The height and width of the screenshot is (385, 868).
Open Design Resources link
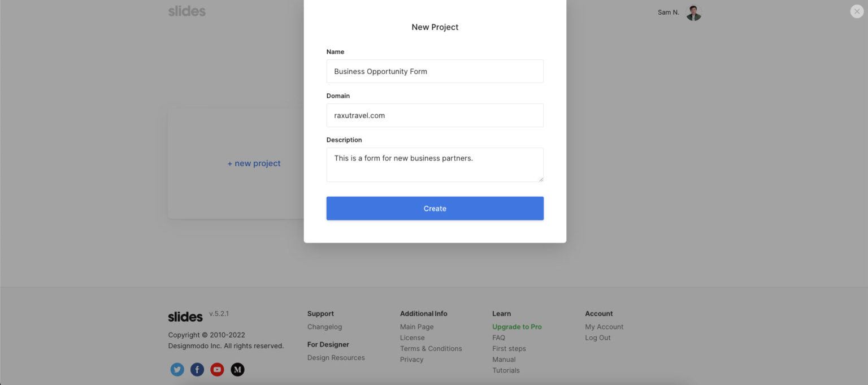click(336, 358)
